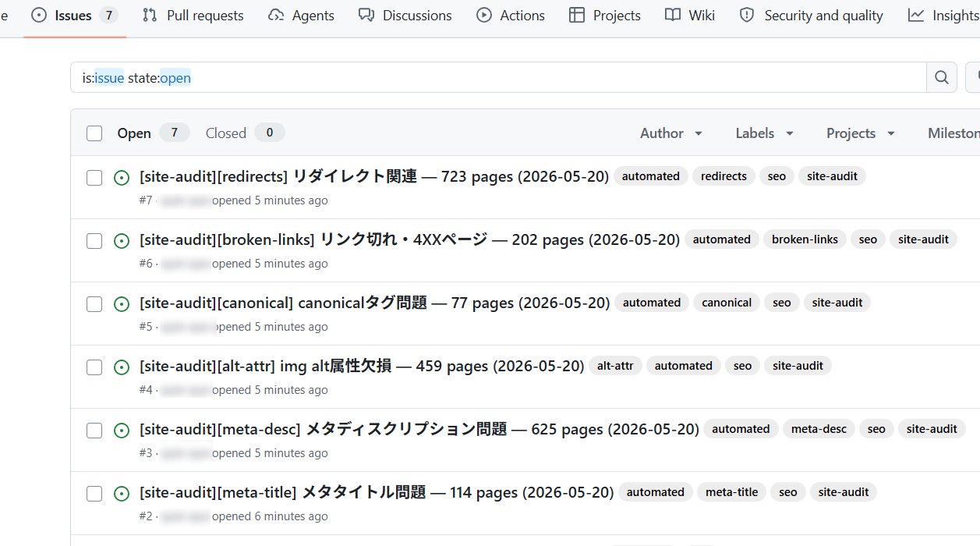
Task: Click the canonical label on issue #5
Action: pos(727,303)
